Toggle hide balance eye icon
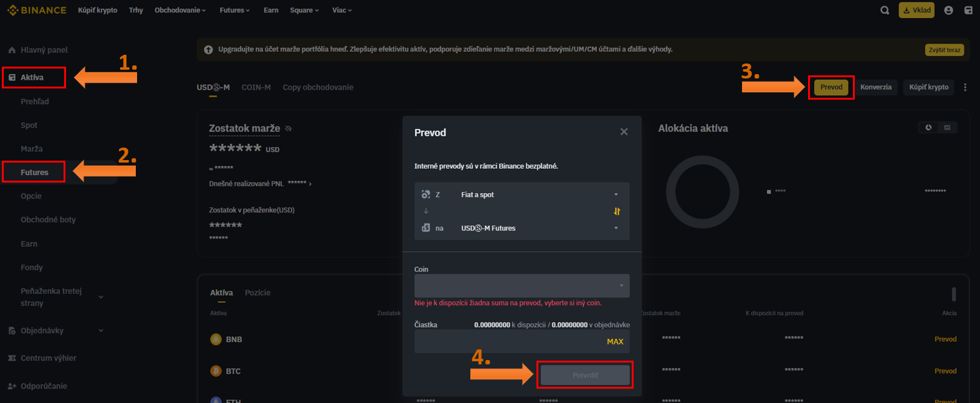The width and height of the screenshot is (980, 403). [288, 128]
